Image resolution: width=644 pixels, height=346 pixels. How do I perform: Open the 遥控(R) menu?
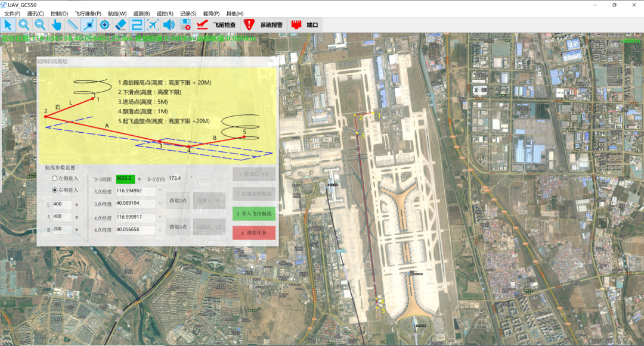click(165, 13)
